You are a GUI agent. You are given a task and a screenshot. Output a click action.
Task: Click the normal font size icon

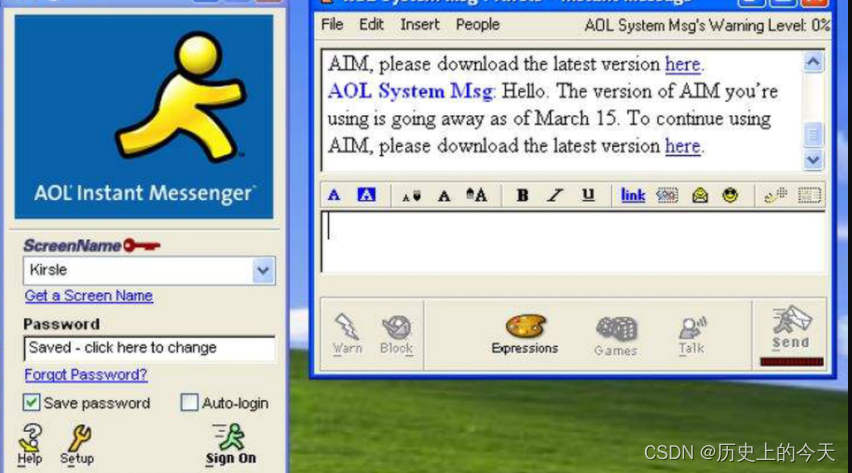444,196
